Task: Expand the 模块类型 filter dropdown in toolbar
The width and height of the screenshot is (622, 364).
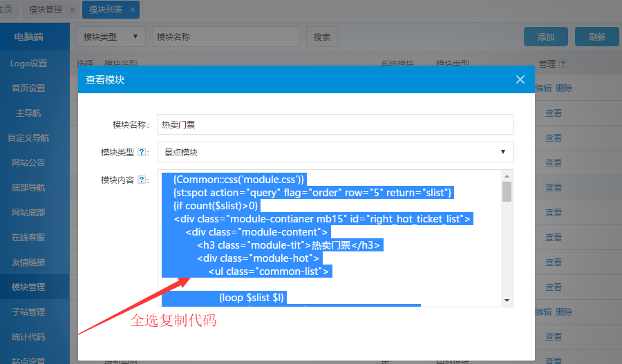Action: click(x=111, y=37)
